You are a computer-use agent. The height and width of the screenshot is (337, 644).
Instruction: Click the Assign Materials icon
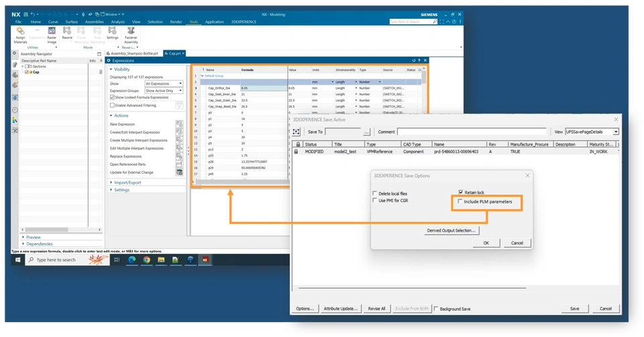(20, 31)
